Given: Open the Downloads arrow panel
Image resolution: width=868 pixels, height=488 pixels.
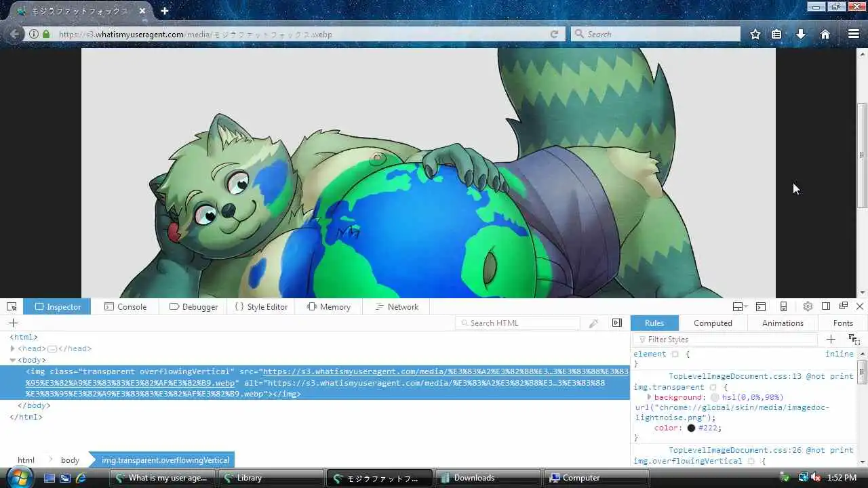Looking at the screenshot, I should (x=801, y=34).
